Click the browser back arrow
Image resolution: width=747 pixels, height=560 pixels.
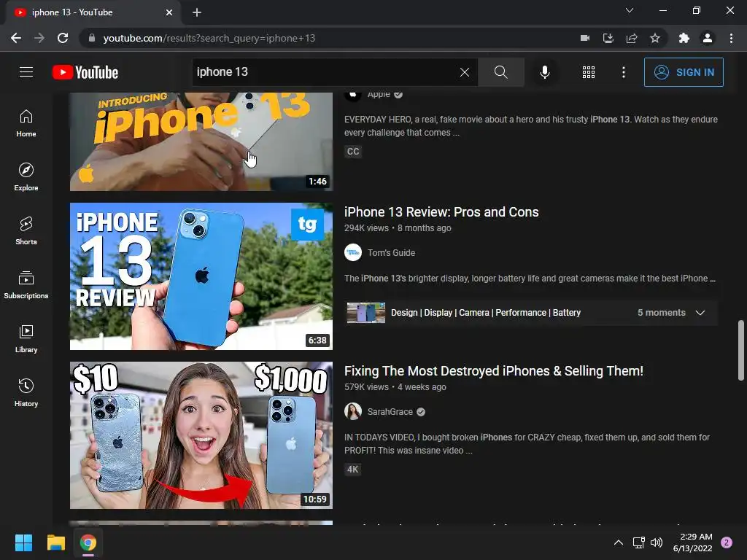pyautogui.click(x=16, y=38)
